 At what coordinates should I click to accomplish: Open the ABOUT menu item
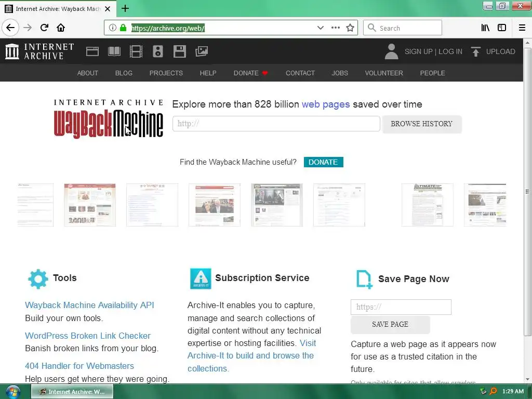click(87, 73)
